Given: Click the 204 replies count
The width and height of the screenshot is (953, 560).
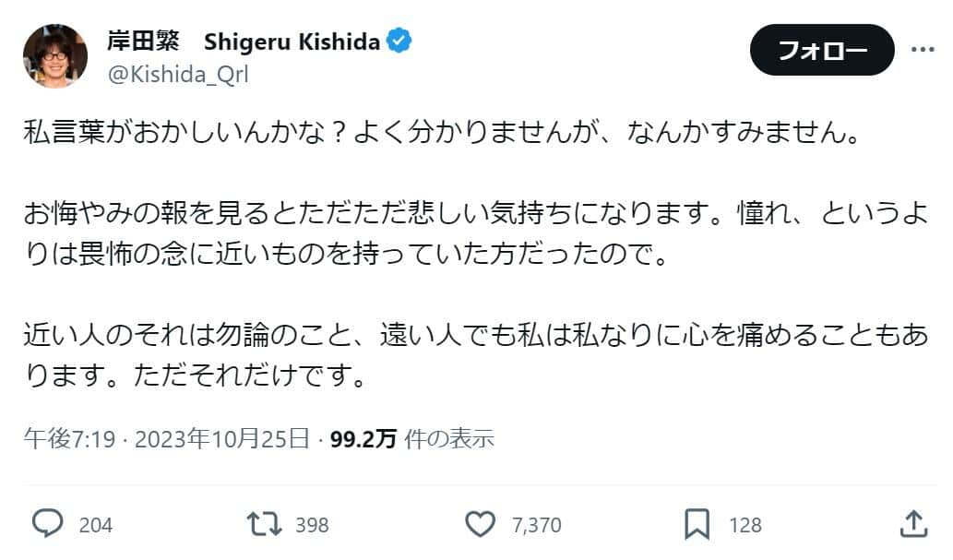Looking at the screenshot, I should pos(96,525).
